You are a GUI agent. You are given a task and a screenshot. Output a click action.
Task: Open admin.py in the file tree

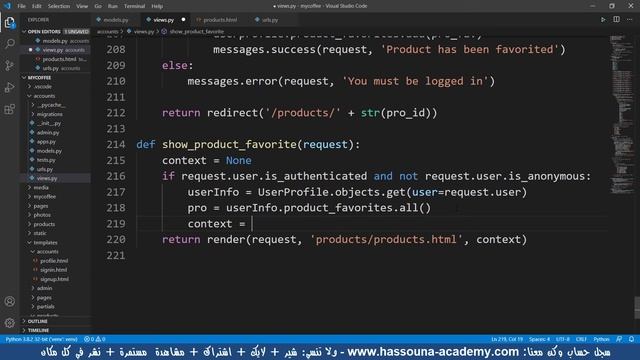tap(56, 133)
